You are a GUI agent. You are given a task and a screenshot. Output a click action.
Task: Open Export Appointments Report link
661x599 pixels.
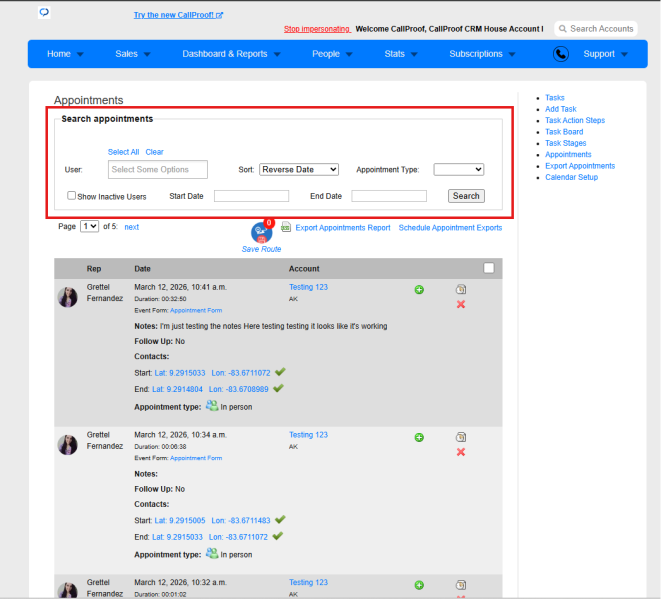343,228
